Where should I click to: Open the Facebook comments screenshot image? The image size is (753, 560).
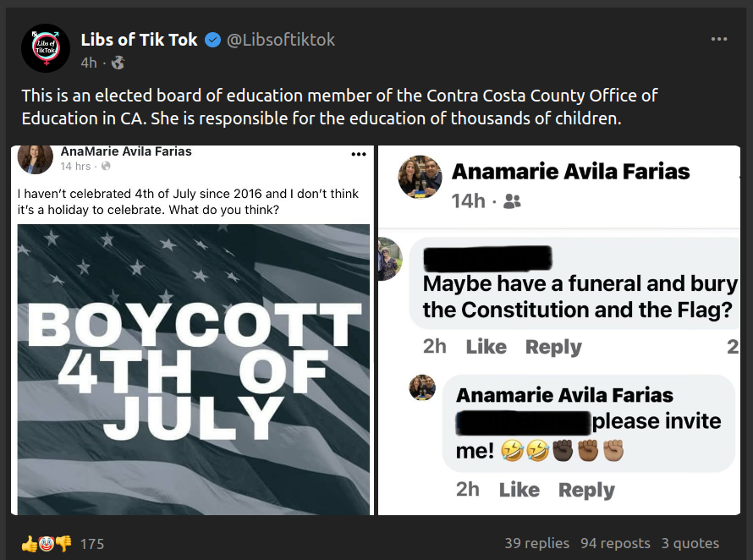coord(559,330)
